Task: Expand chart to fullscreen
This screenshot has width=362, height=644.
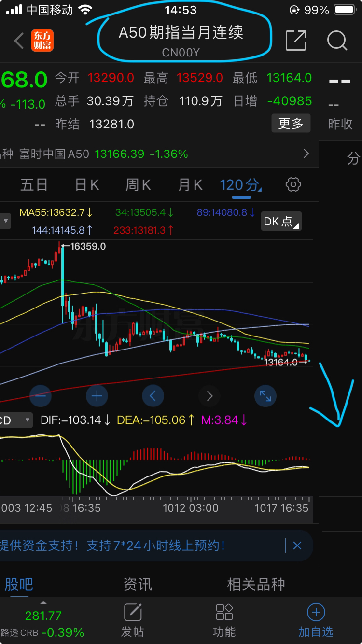Action: (265, 396)
